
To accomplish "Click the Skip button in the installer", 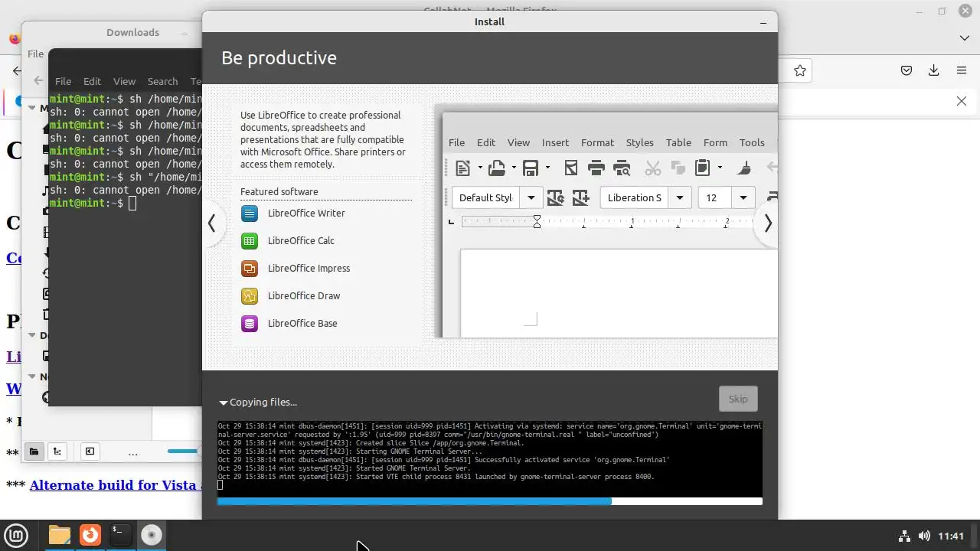I will click(738, 399).
